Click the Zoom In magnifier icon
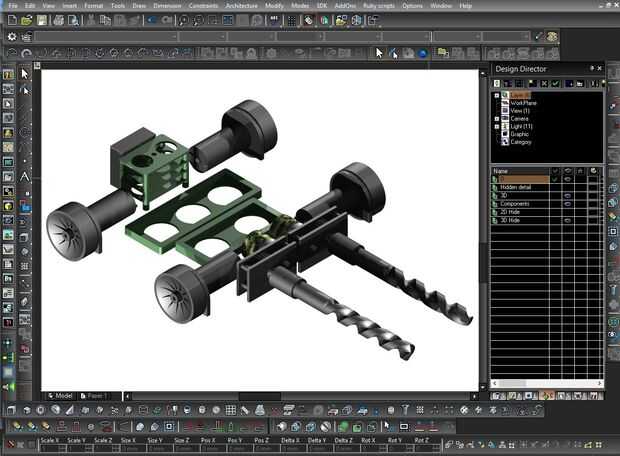 183,20
